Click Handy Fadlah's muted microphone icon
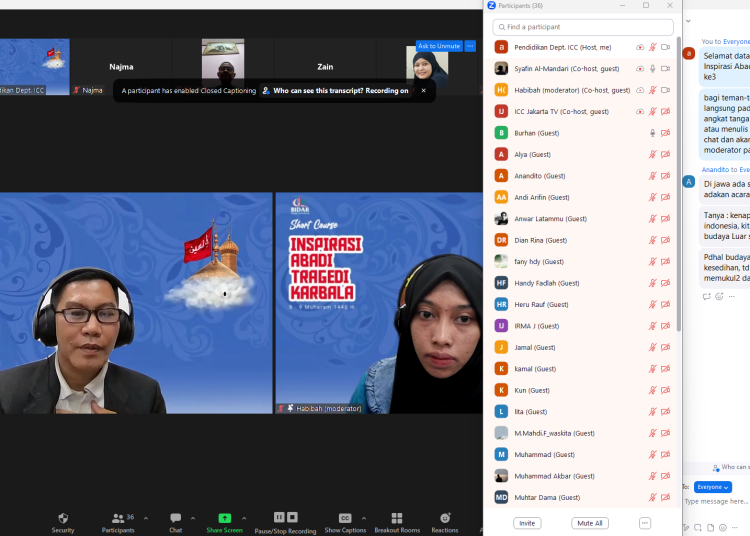This screenshot has width=750, height=536. click(652, 283)
